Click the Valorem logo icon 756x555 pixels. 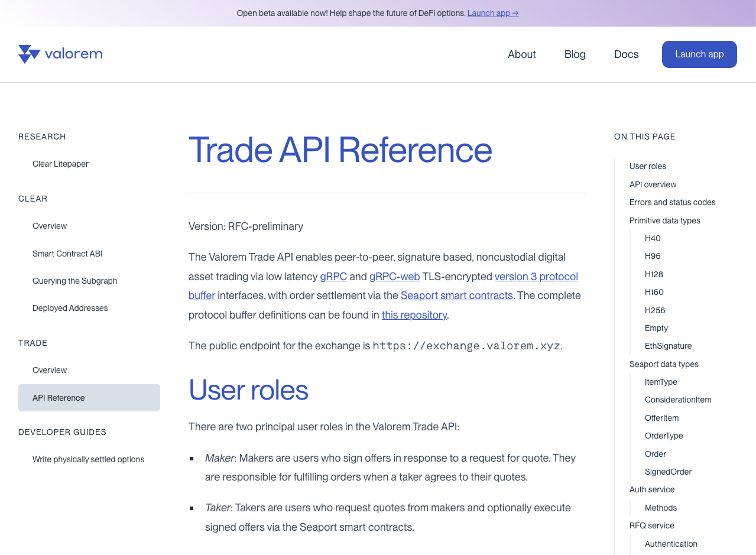coord(30,54)
